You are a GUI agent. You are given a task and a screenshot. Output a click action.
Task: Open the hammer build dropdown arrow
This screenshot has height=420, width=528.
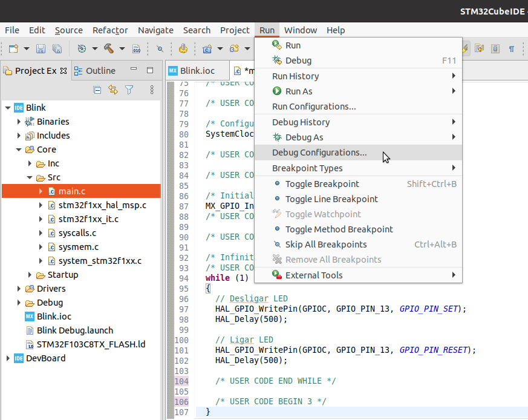tap(122, 49)
